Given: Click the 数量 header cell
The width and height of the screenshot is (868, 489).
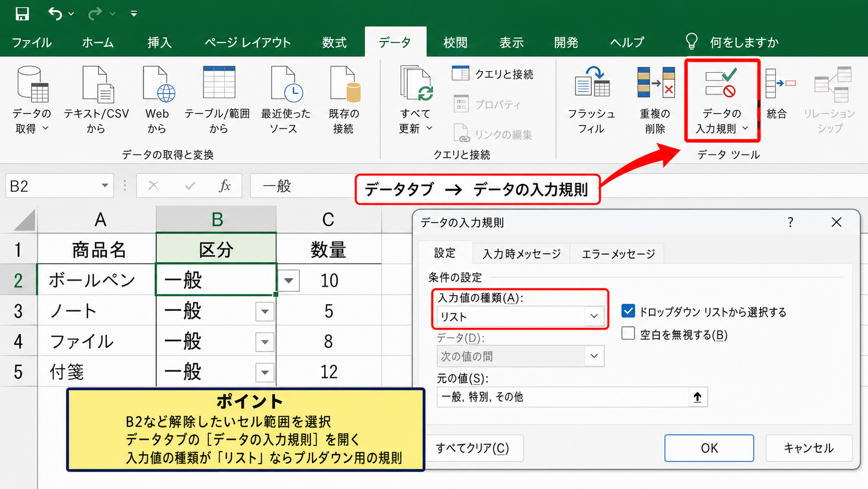Looking at the screenshot, I should click(x=329, y=250).
